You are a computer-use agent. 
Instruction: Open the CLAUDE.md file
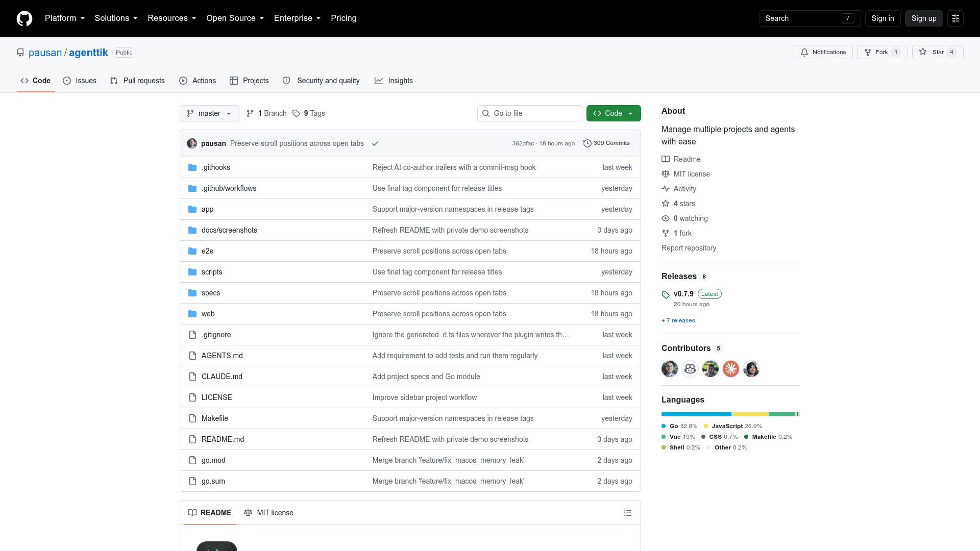click(x=222, y=377)
